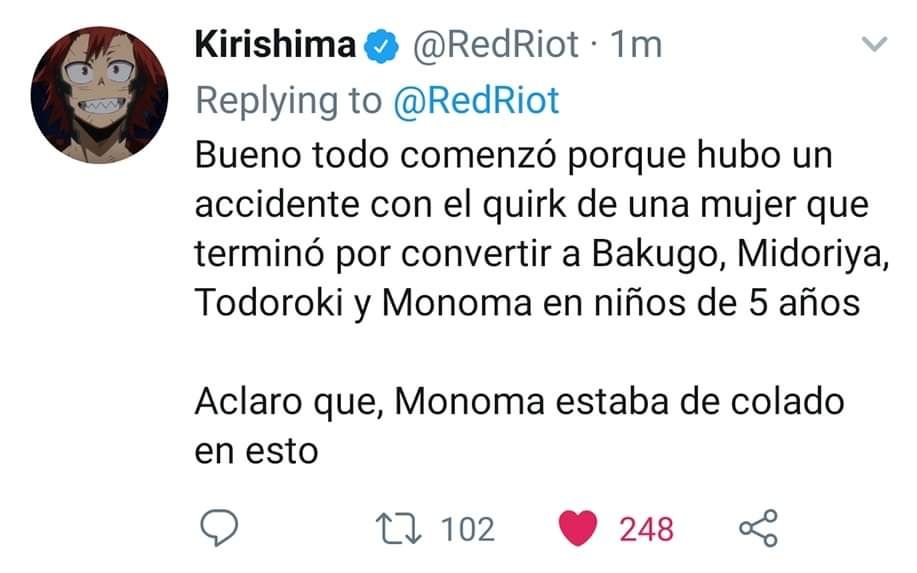Click the word "Todoroki" in the tweet

point(269,302)
